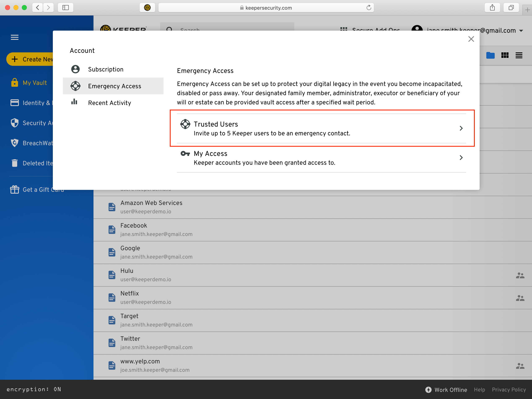Open the Target record
The image size is (532, 399).
point(313,320)
